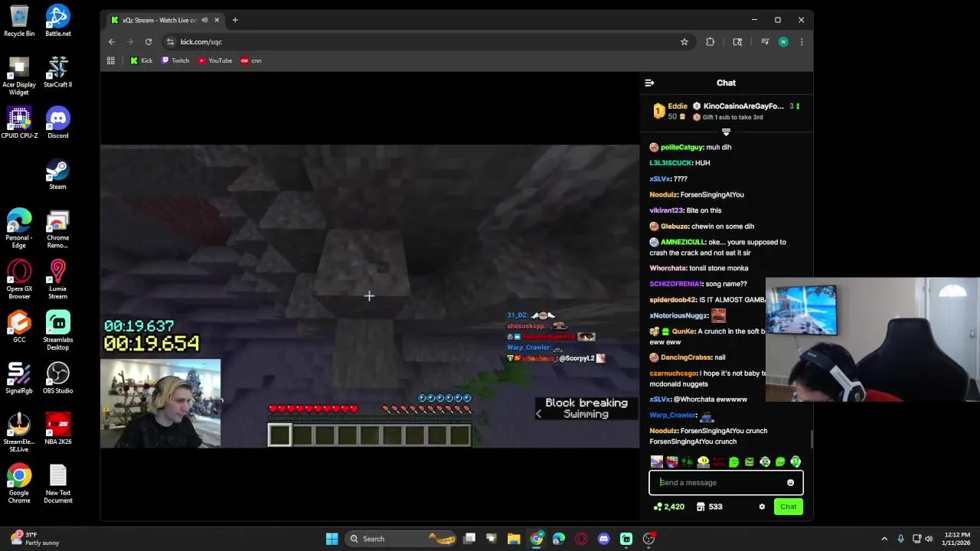Select the xQc Stream browser tab

tap(165, 20)
